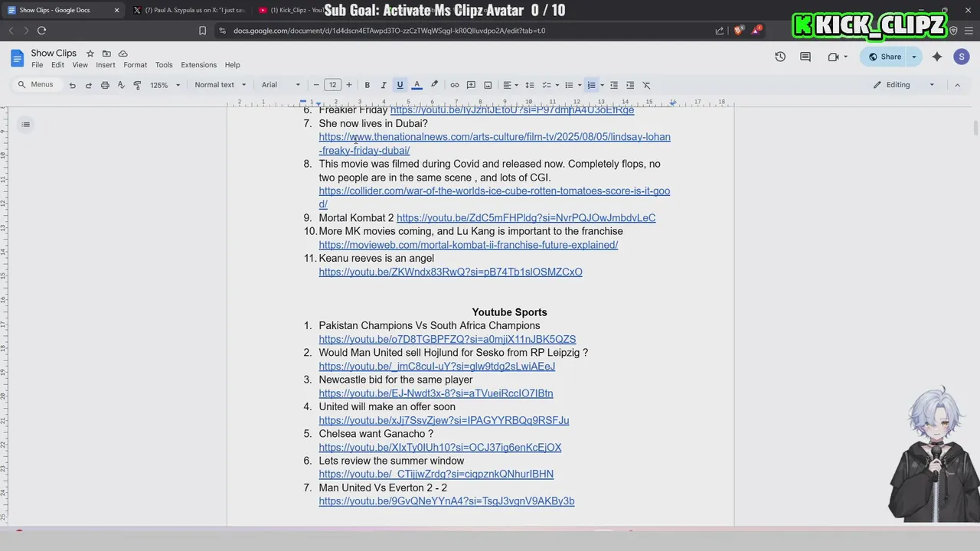Open the Google account avatar S

pyautogui.click(x=962, y=57)
